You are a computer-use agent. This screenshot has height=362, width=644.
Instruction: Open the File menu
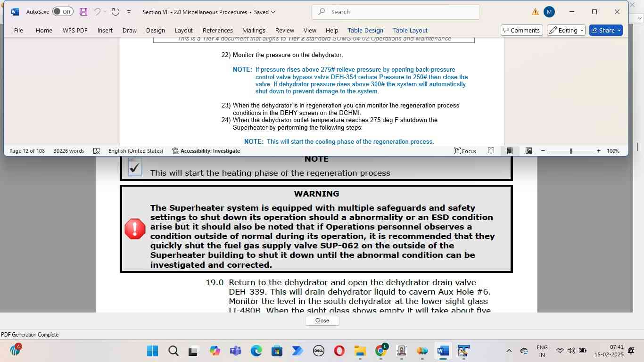click(x=18, y=30)
